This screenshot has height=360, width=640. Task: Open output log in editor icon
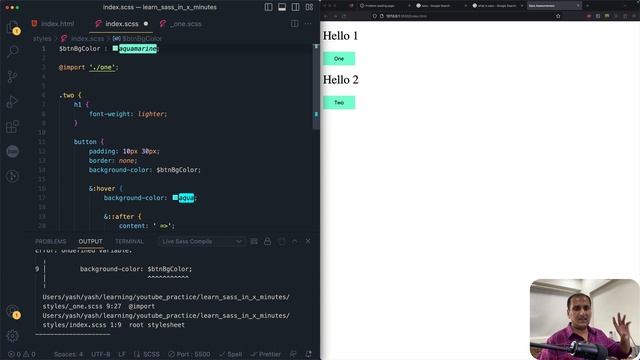click(x=281, y=241)
